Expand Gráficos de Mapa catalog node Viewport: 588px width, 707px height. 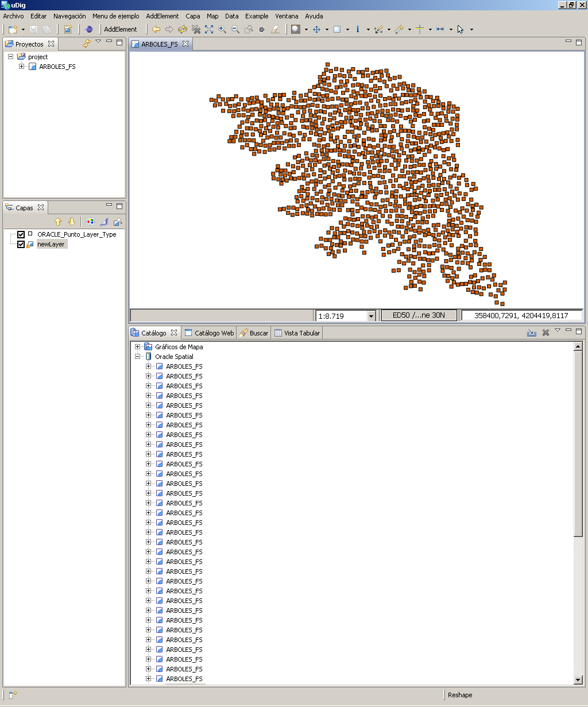[x=138, y=347]
